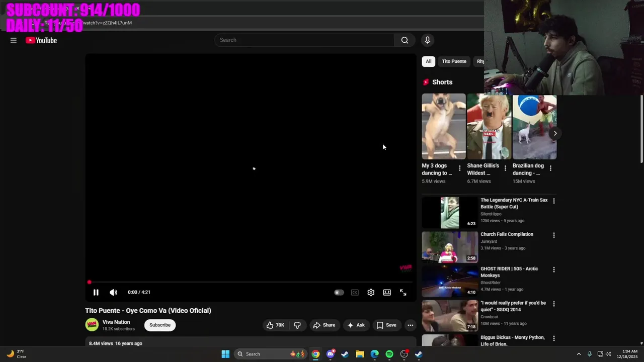This screenshot has width=644, height=362.
Task: Select the Tito Puente filter chip
Action: tap(454, 61)
